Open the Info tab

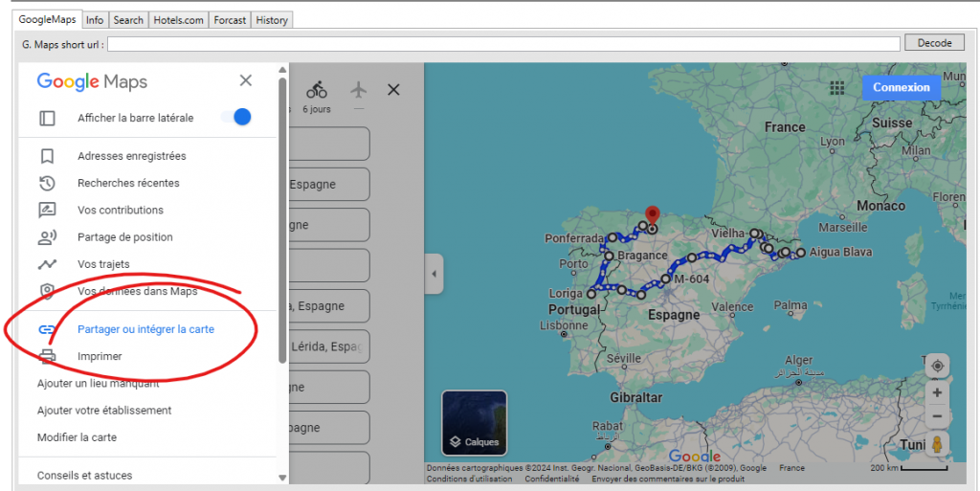(95, 20)
